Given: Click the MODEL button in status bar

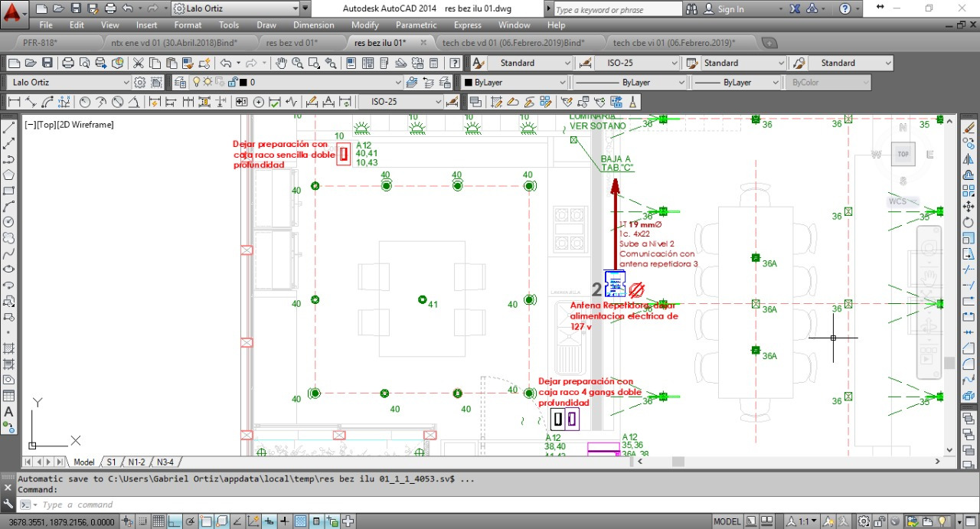Looking at the screenshot, I should tap(727, 521).
